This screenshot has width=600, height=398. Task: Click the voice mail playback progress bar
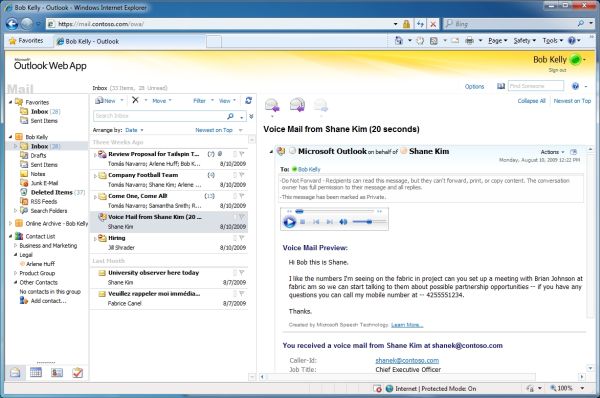click(335, 211)
